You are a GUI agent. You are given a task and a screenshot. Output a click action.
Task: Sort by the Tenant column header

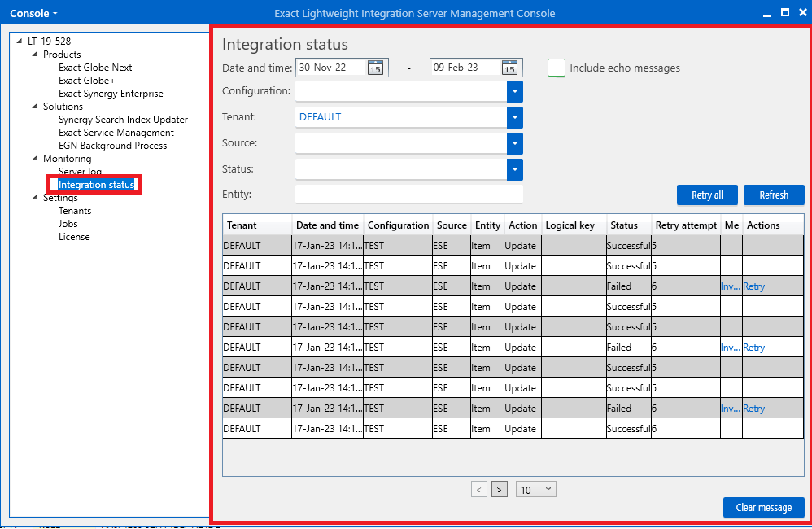(x=257, y=225)
